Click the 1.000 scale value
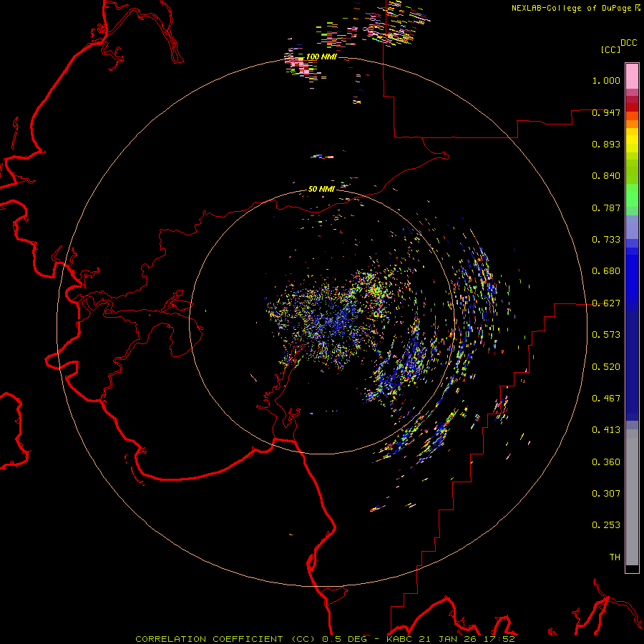644x644 pixels. (606, 80)
